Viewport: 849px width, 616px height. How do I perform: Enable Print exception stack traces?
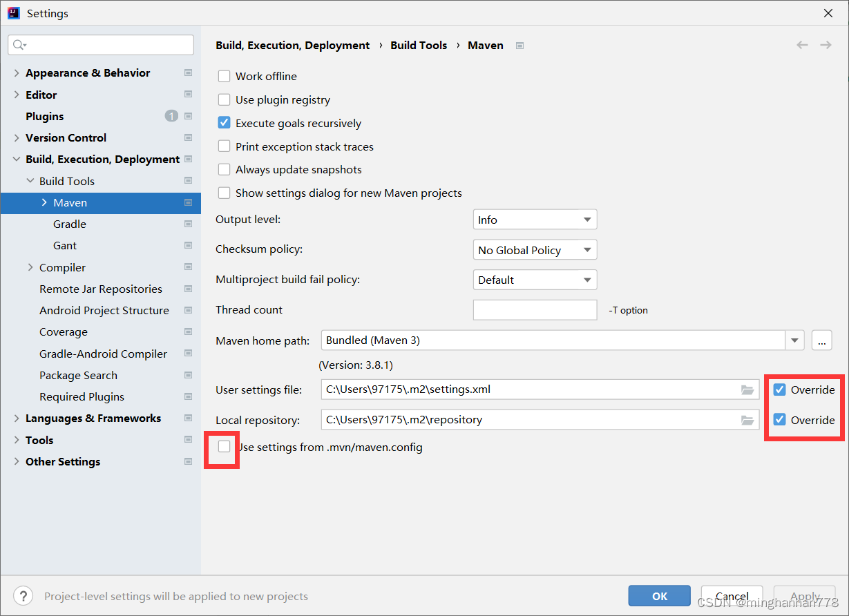[224, 146]
